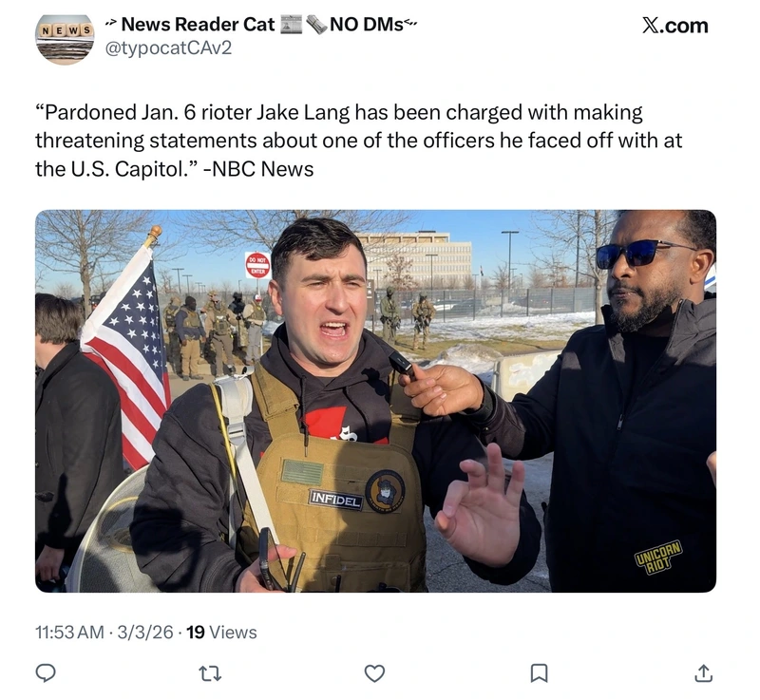
Task: Open the attached photo of the interview
Action: (375, 401)
